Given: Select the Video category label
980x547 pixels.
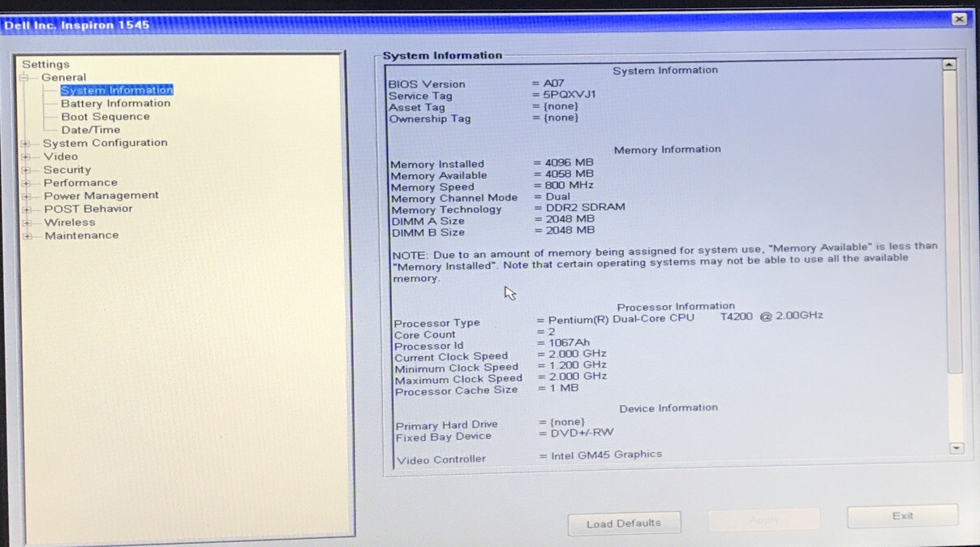Looking at the screenshot, I should tap(61, 156).
